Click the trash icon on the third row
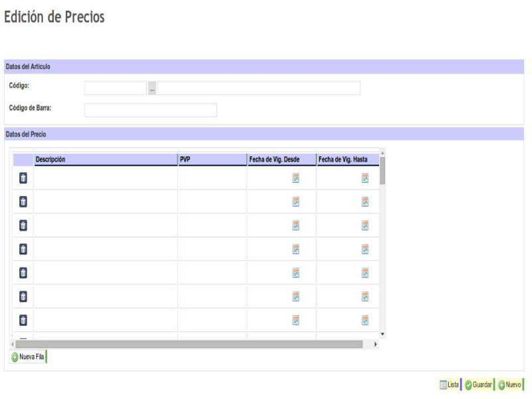 tap(23, 225)
